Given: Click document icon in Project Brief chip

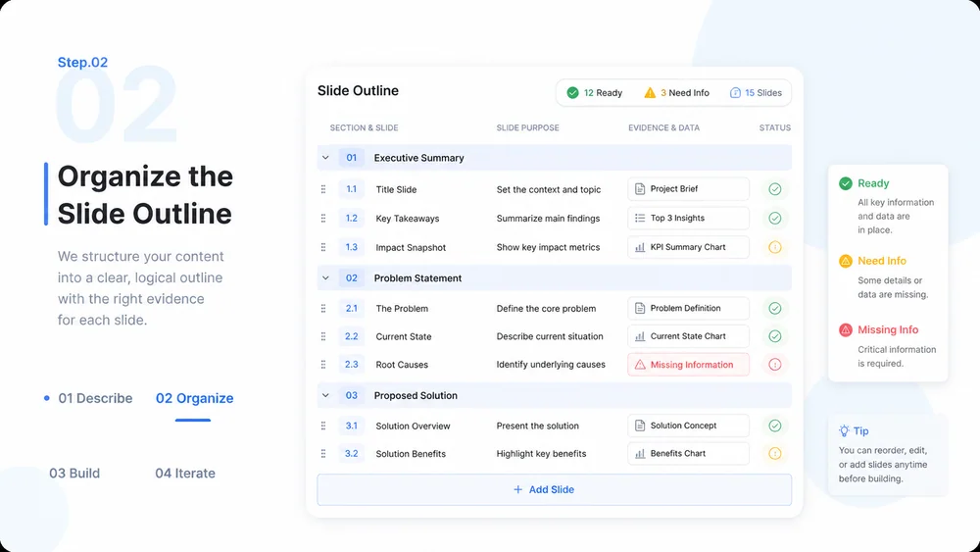Looking at the screenshot, I should pyautogui.click(x=639, y=189).
